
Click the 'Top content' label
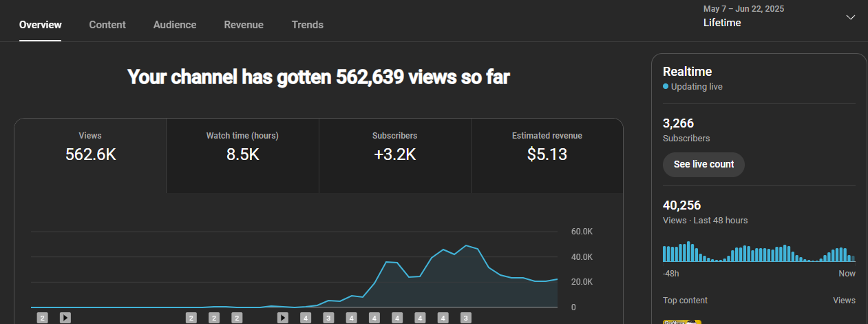coord(685,301)
